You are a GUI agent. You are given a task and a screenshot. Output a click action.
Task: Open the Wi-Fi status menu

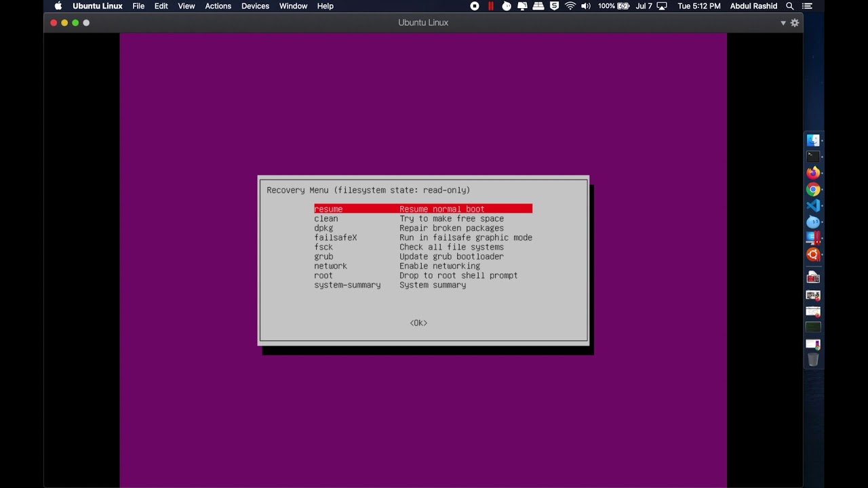[570, 6]
